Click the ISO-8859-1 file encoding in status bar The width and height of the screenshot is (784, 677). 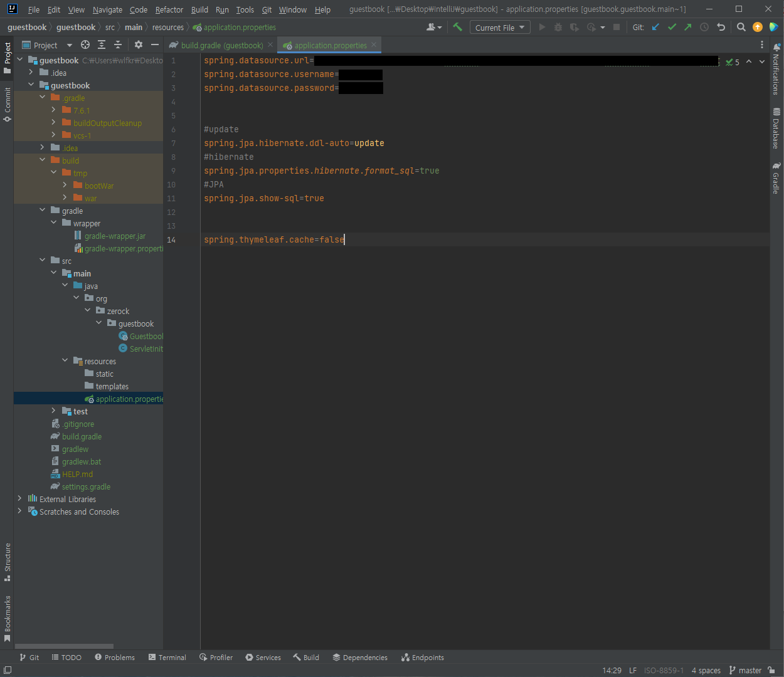point(664,670)
